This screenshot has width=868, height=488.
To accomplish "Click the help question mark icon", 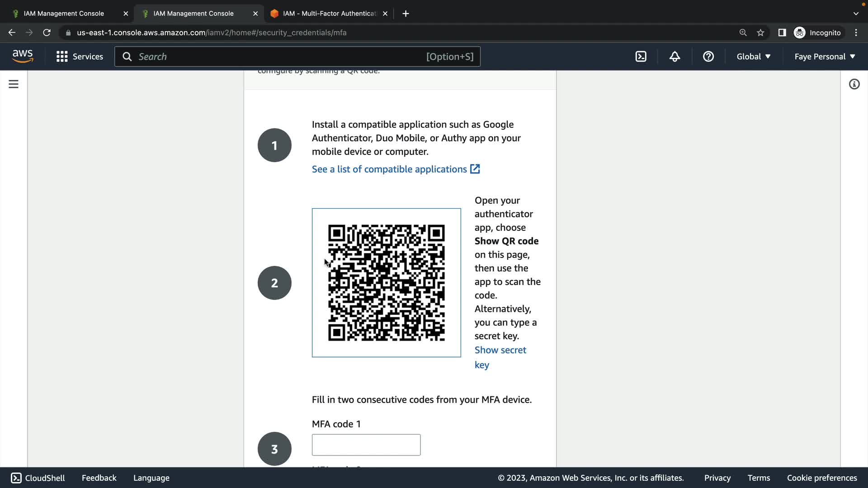I will click(708, 56).
